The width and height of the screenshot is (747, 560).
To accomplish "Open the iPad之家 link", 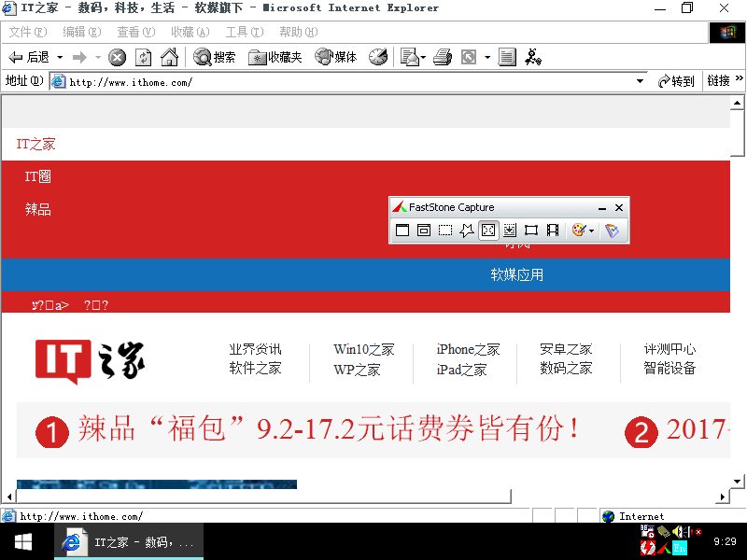I will (x=461, y=370).
